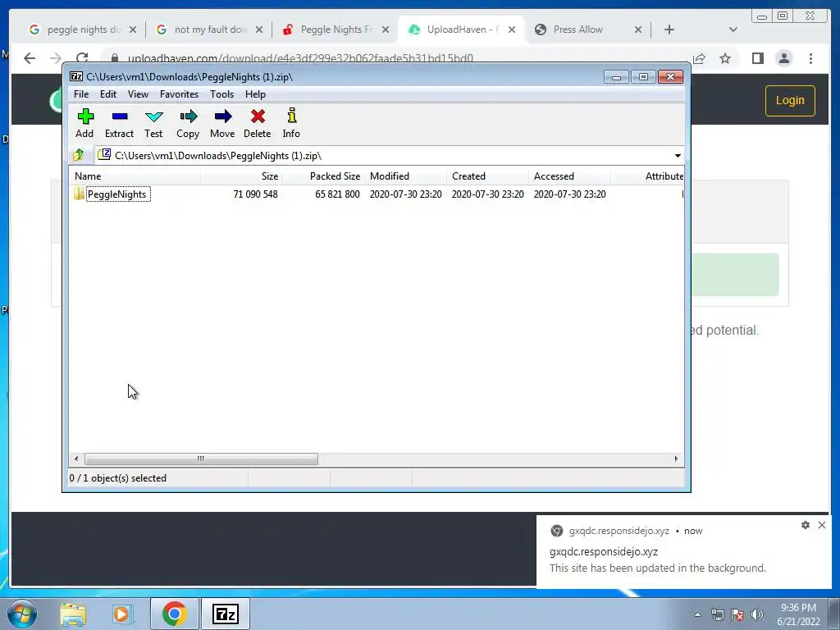The height and width of the screenshot is (630, 840).
Task: Open the View menu
Action: 138,94
